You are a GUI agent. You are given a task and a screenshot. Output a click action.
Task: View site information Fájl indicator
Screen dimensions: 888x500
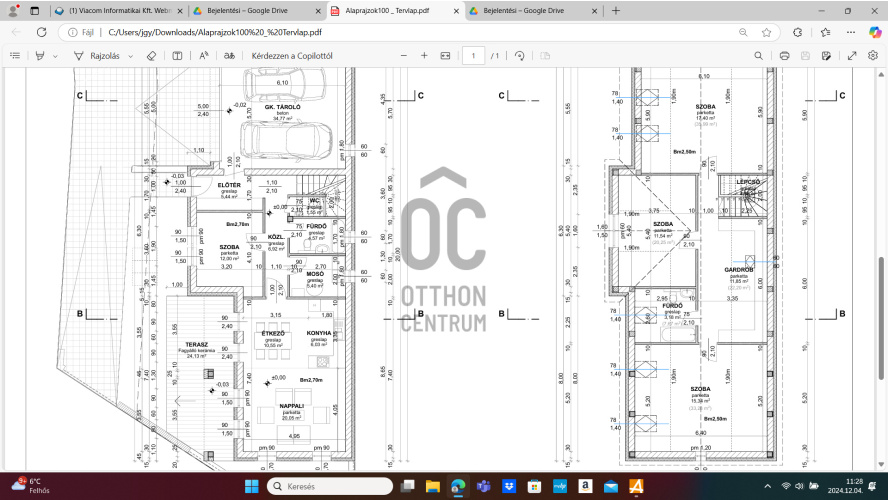[81, 32]
